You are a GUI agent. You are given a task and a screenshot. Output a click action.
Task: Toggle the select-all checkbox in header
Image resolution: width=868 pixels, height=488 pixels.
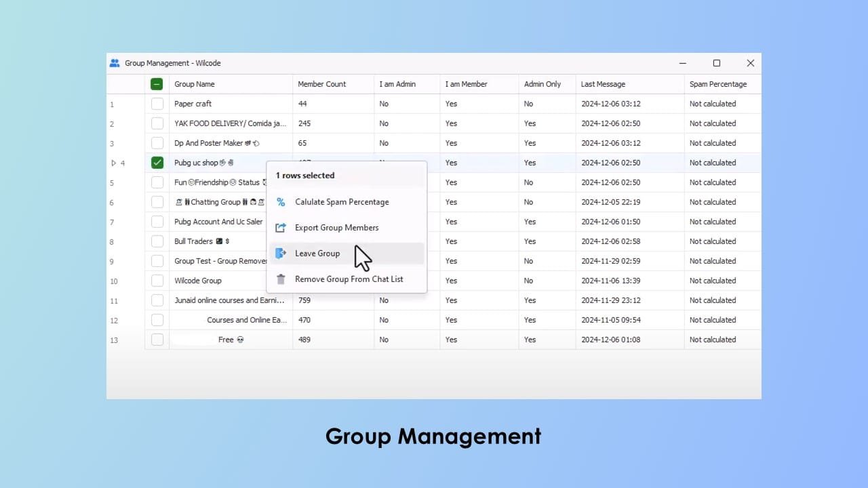pyautogui.click(x=157, y=84)
